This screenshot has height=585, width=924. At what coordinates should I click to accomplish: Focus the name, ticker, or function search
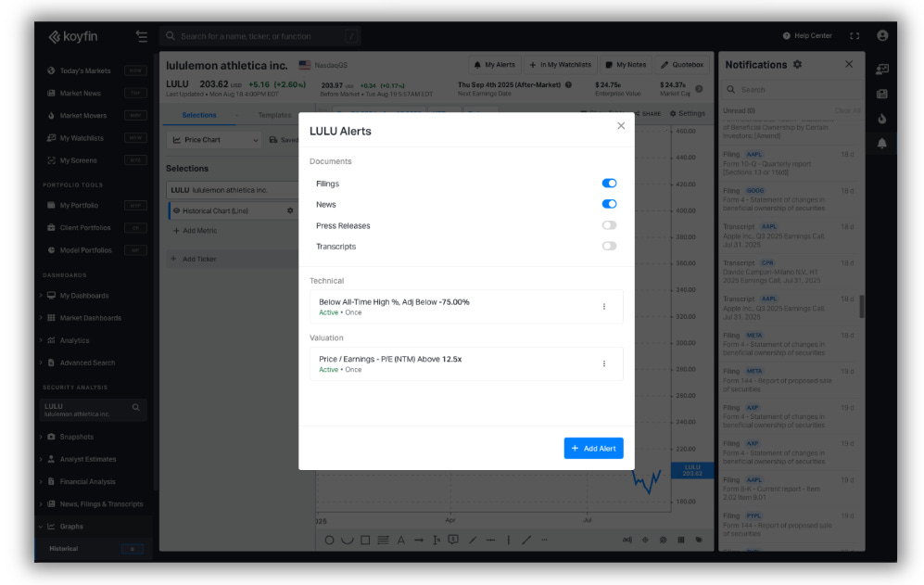pyautogui.click(x=259, y=36)
